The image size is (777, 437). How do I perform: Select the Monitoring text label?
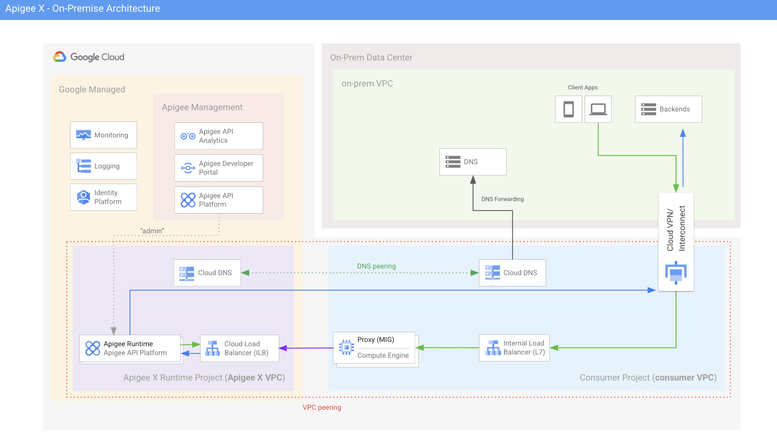click(111, 135)
